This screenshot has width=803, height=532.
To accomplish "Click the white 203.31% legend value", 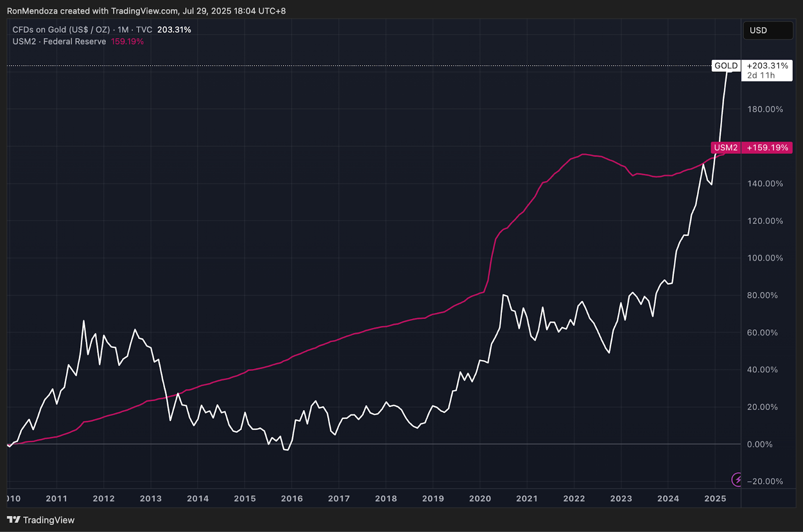I will (x=174, y=30).
